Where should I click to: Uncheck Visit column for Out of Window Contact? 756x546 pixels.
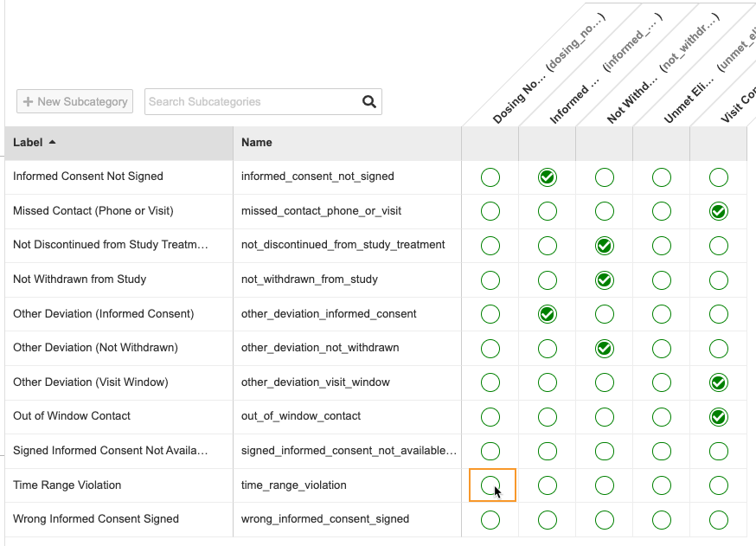click(718, 417)
